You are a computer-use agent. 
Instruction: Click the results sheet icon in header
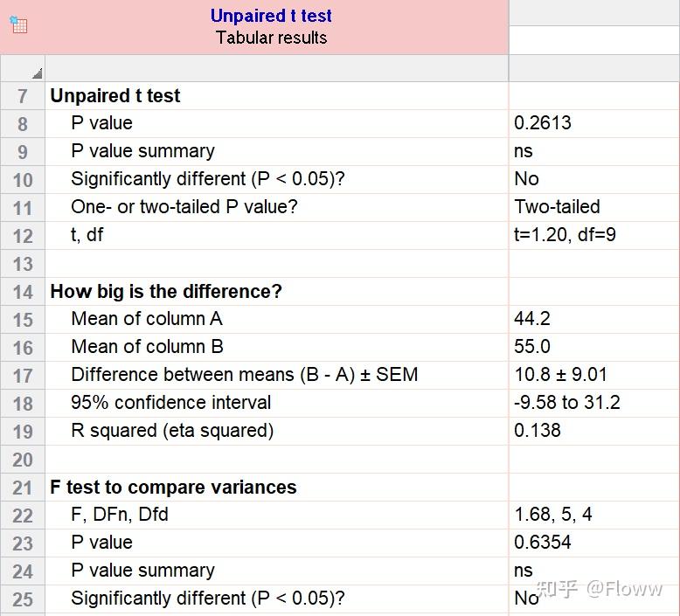tap(18, 24)
